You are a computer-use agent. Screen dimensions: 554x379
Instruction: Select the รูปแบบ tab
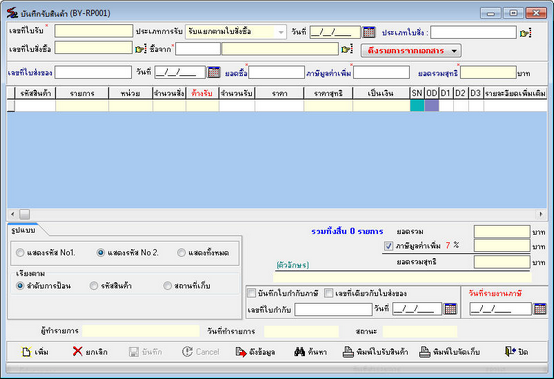tap(23, 230)
